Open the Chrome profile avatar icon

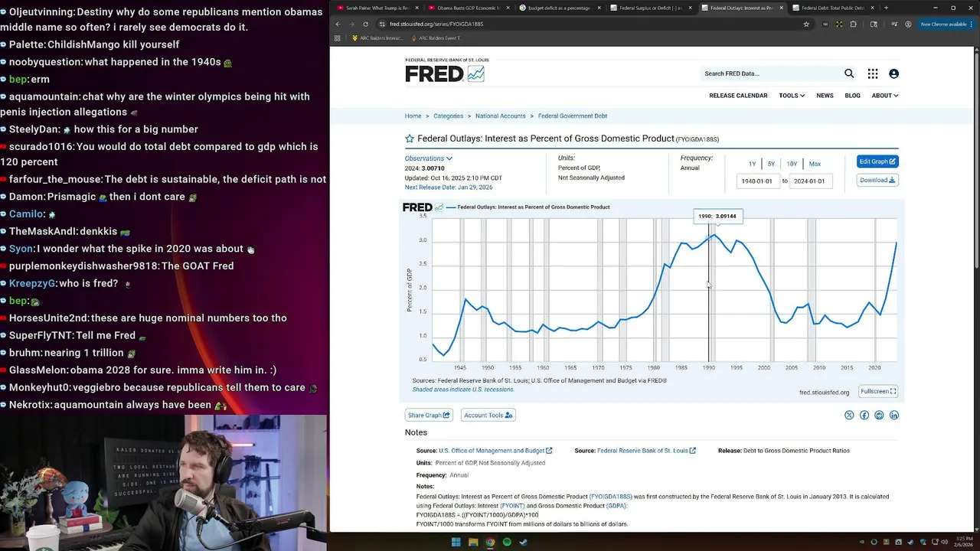(x=908, y=24)
